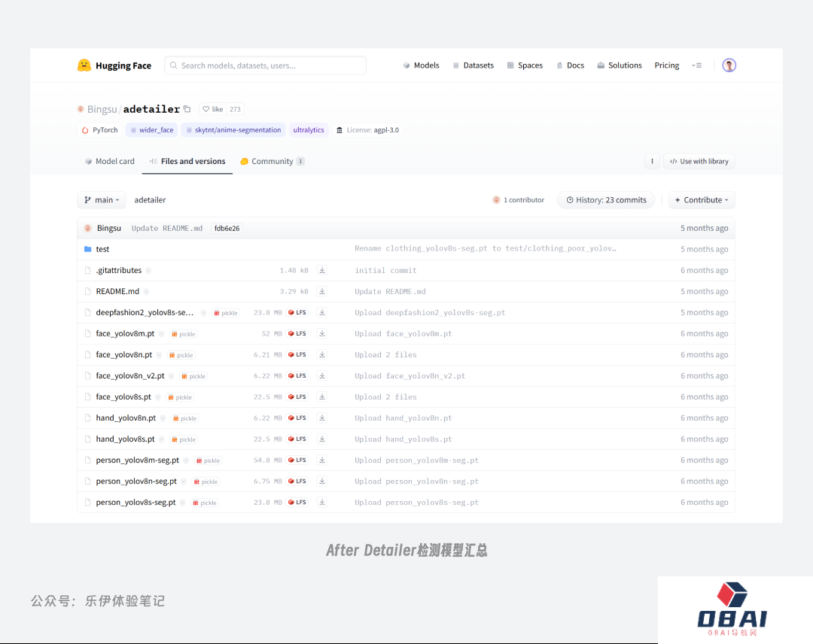813x644 pixels.
Task: Open History: 23 commits
Action: [x=606, y=200]
